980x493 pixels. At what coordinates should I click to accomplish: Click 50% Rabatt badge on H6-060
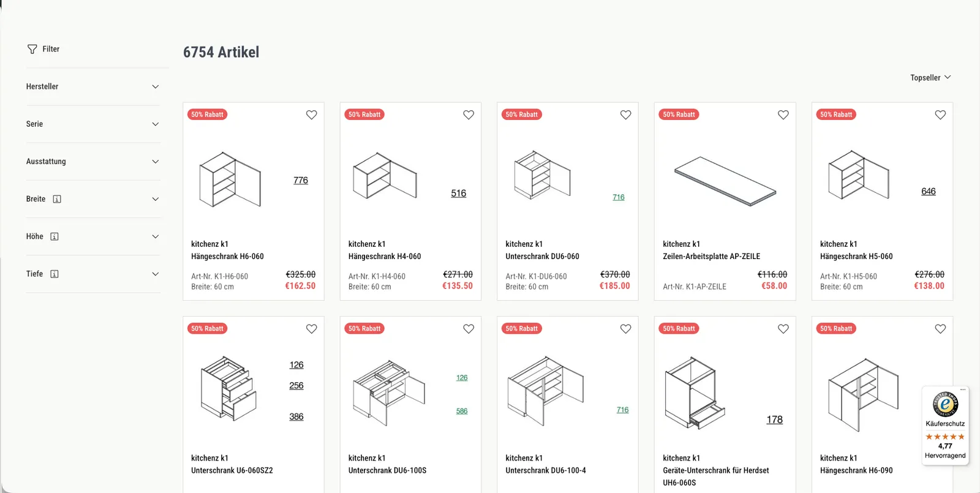pos(207,115)
